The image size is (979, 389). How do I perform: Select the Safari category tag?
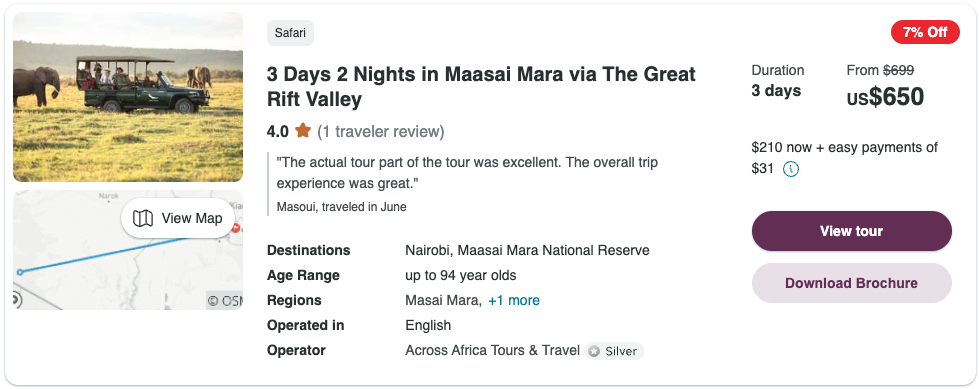290,33
